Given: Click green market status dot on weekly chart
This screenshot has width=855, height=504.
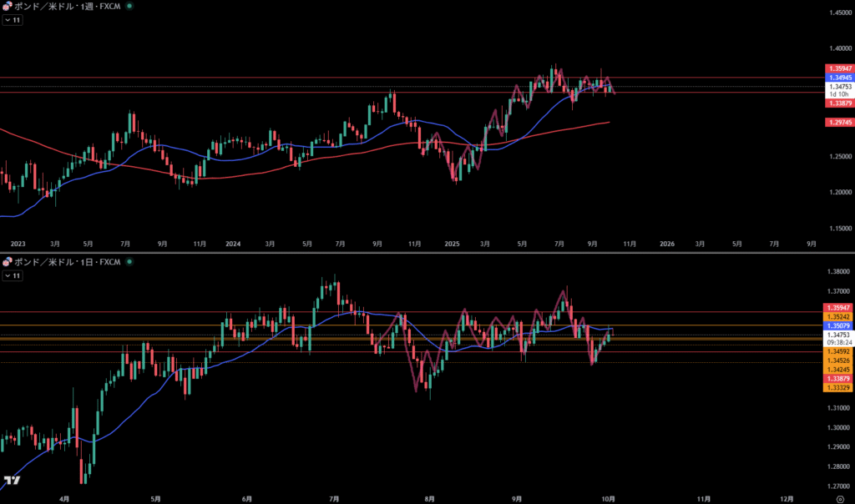Looking at the screenshot, I should pos(129,7).
